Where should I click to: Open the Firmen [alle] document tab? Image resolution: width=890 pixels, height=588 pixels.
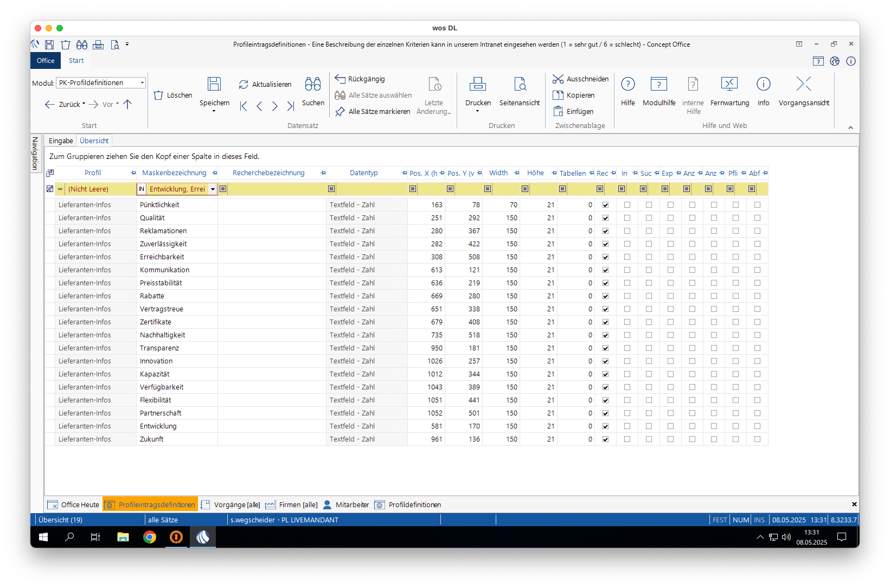(x=292, y=504)
